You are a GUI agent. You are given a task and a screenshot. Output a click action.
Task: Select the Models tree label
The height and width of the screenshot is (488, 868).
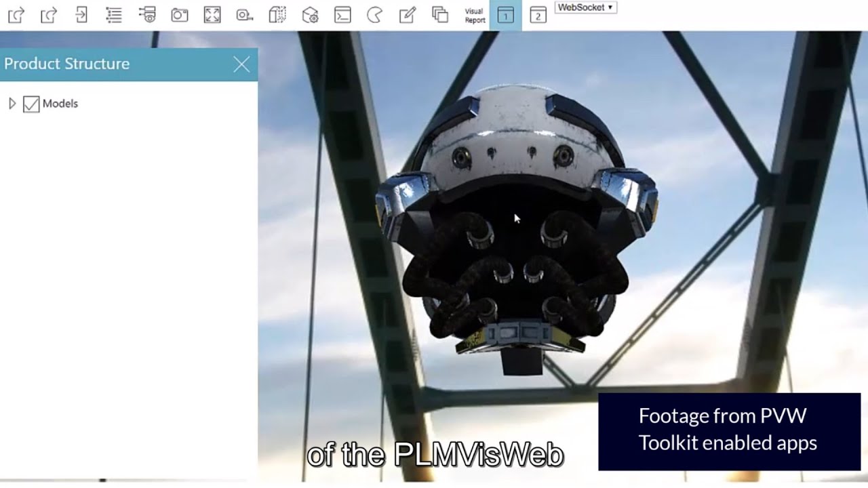click(60, 104)
